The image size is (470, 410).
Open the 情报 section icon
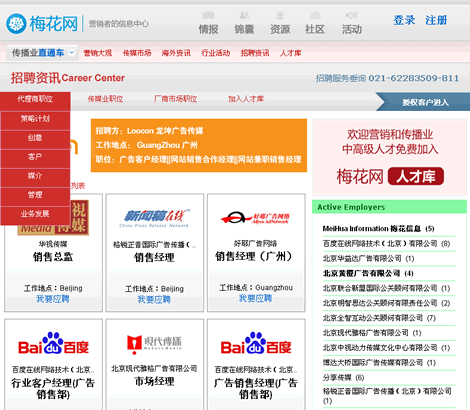[x=208, y=15]
